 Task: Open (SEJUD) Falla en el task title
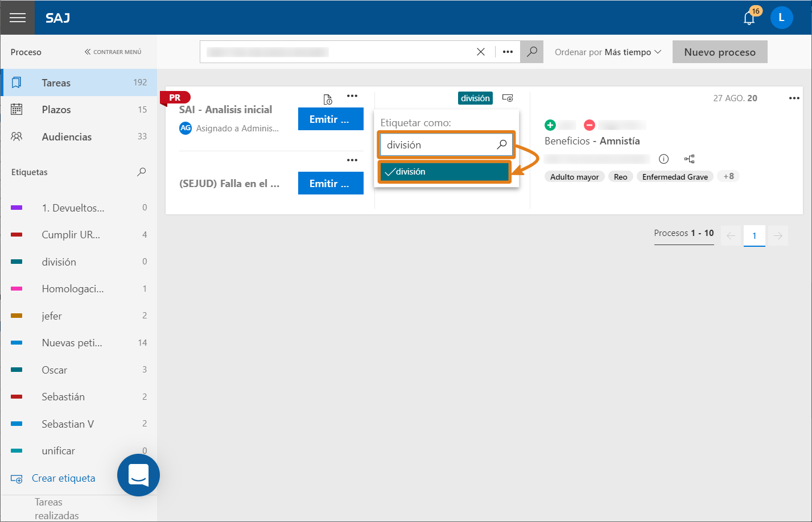(x=229, y=184)
